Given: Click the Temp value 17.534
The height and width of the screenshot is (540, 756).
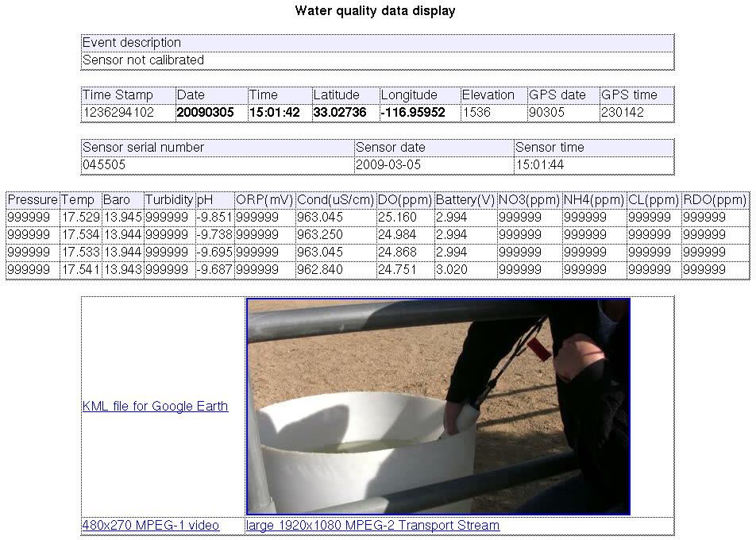Looking at the screenshot, I should [x=80, y=234].
